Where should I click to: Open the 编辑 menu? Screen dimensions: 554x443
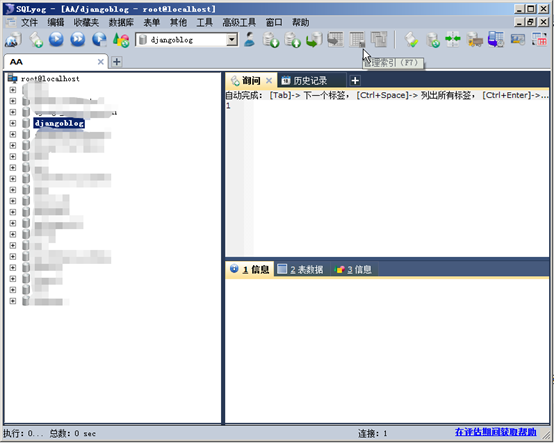coord(56,23)
